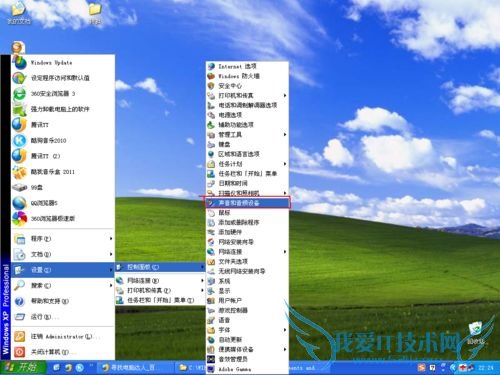Expand the 程序(P) submenu arrow
The height and width of the screenshot is (375, 500).
(x=111, y=238)
